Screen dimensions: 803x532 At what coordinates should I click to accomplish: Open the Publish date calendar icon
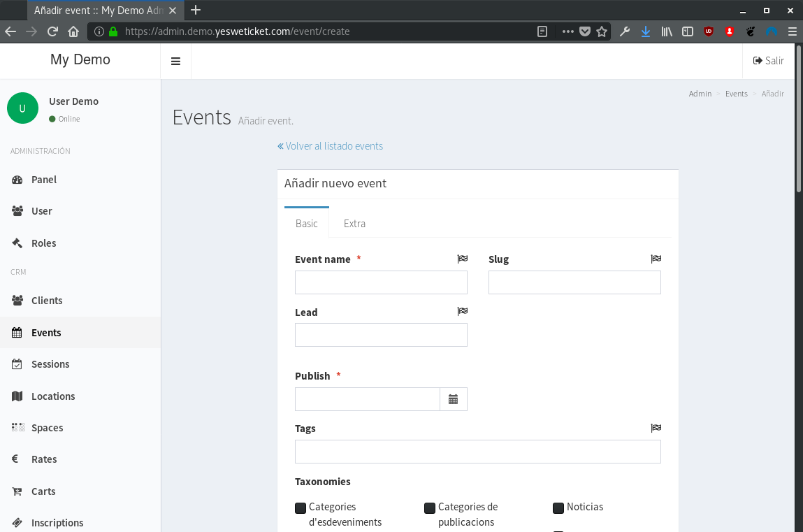453,399
